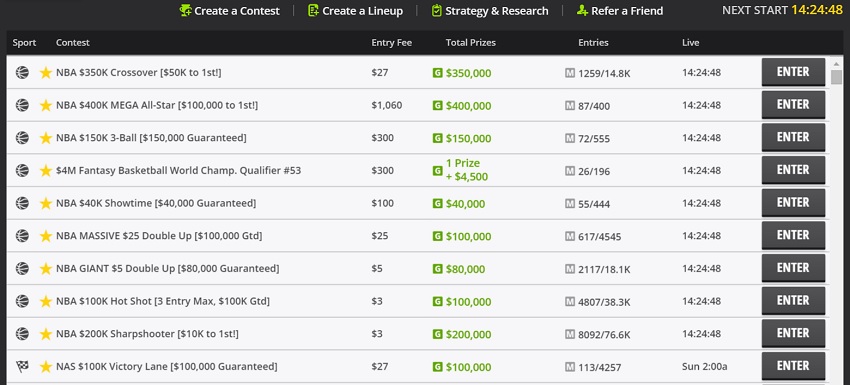
Task: Click the checkered flag NASCAR sport icon
Action: click(x=22, y=366)
